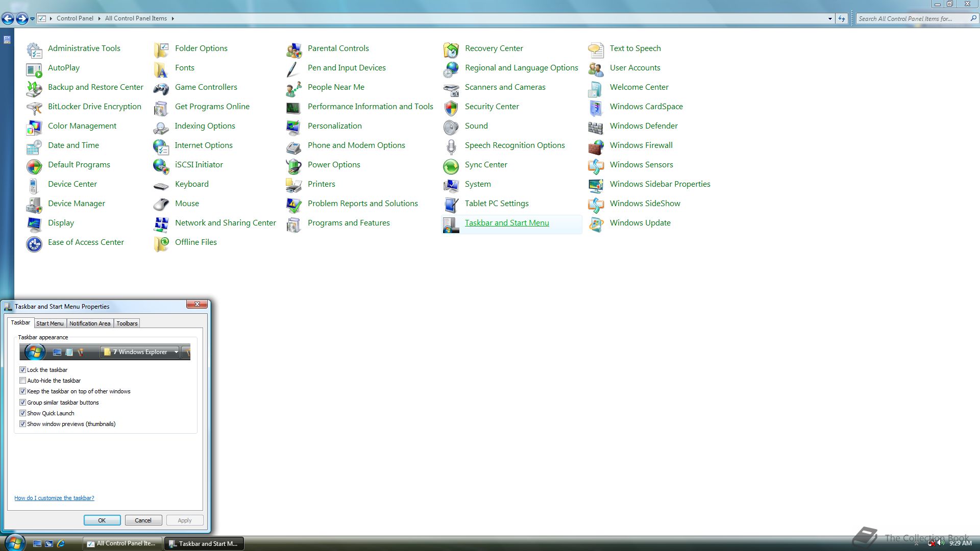980x551 pixels.
Task: Click the Back navigation button
Action: coord(8,19)
